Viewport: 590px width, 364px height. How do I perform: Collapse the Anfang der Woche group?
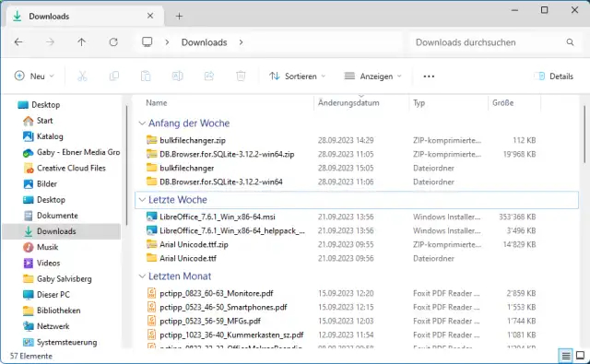coord(142,123)
